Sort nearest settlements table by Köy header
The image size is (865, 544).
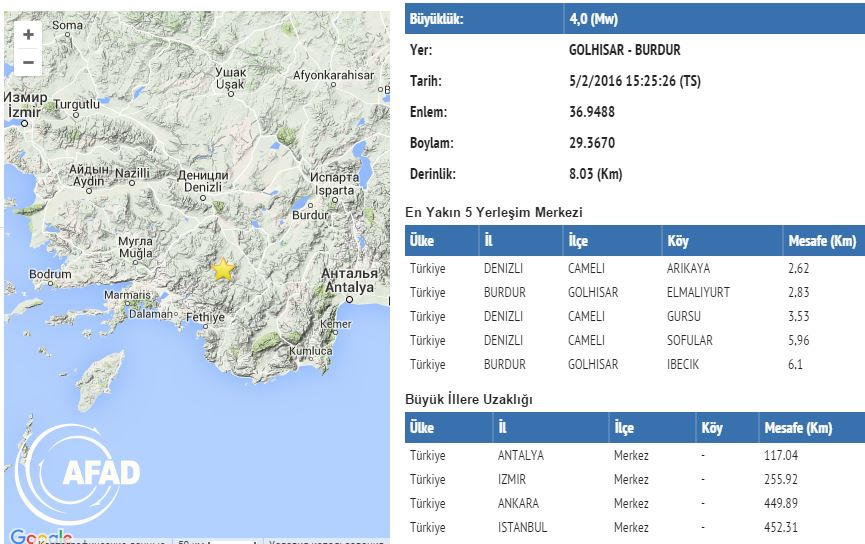click(678, 241)
